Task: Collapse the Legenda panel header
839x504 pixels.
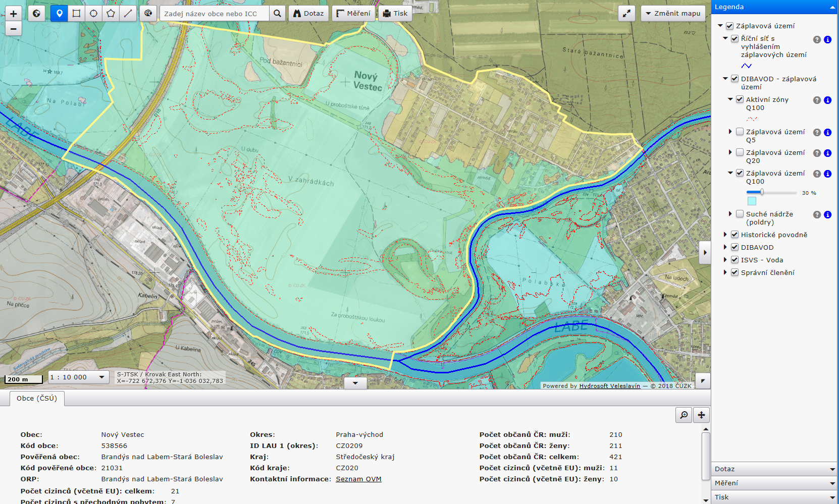Action: pyautogui.click(x=774, y=7)
